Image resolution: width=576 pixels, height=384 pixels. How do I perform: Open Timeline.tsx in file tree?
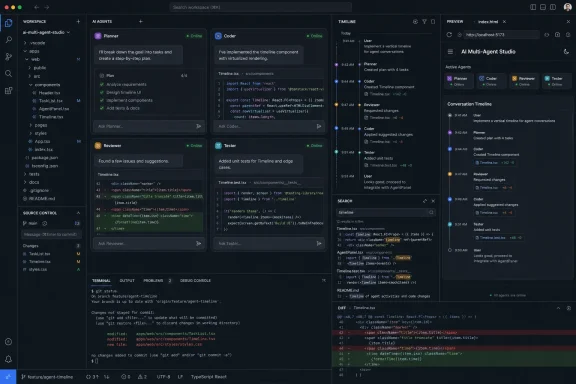[x=51, y=117]
